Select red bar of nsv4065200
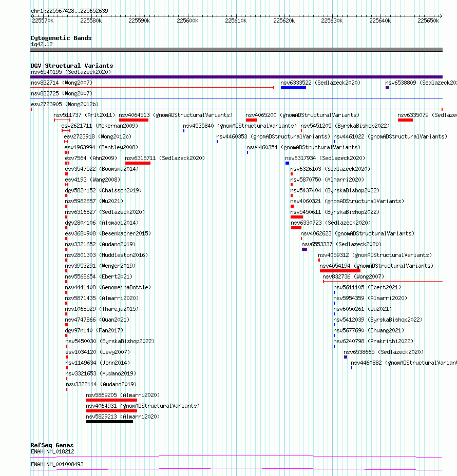This screenshot has width=457, height=476. (x=251, y=120)
